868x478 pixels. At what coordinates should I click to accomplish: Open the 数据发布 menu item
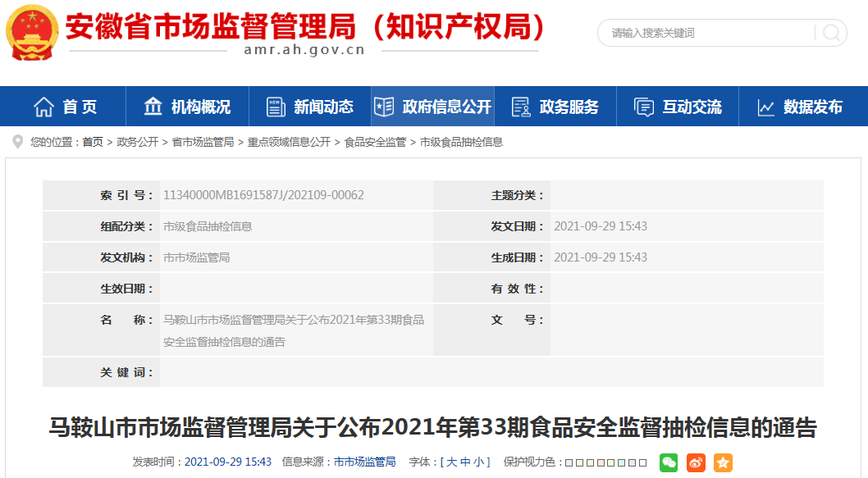(803, 107)
